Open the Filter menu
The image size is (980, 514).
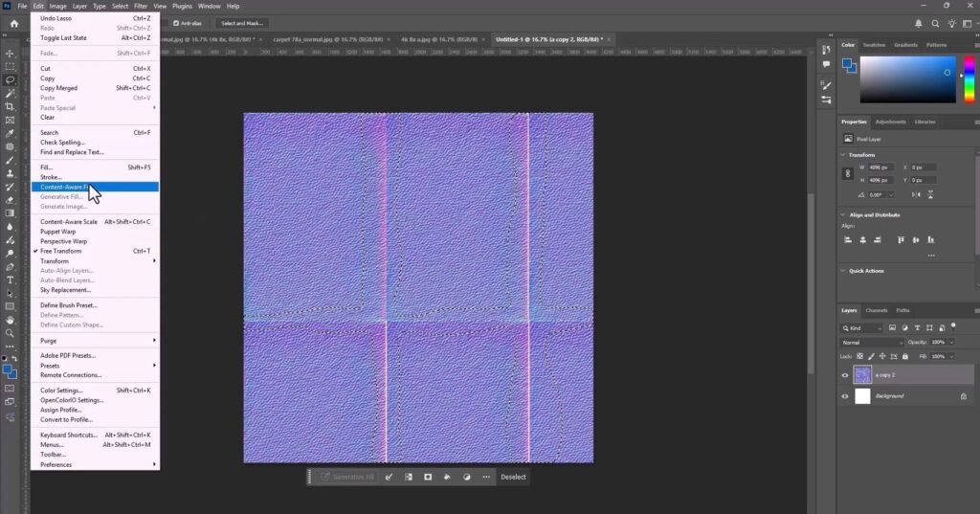141,7
